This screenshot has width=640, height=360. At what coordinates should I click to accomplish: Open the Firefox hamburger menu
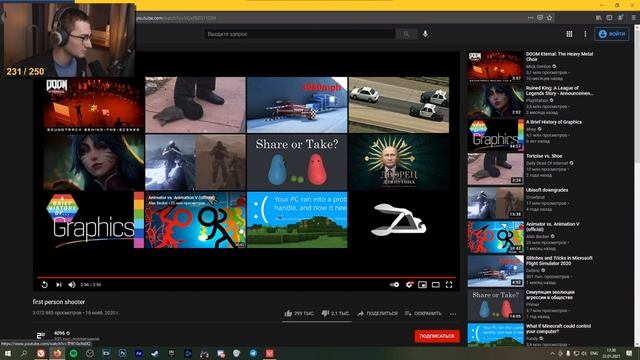[633, 18]
